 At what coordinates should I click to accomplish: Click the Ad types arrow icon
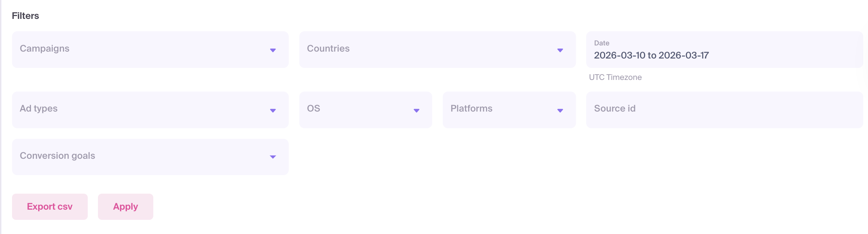pos(273,110)
